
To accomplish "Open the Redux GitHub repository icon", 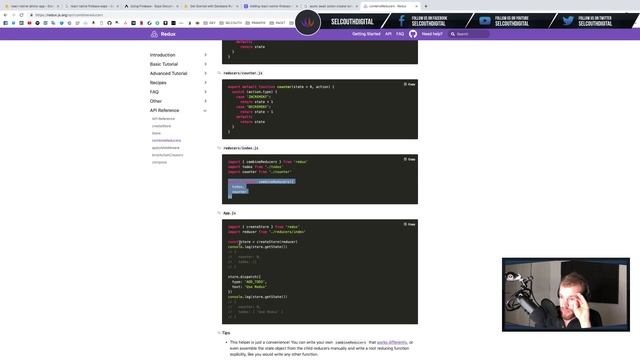I will 413,34.
